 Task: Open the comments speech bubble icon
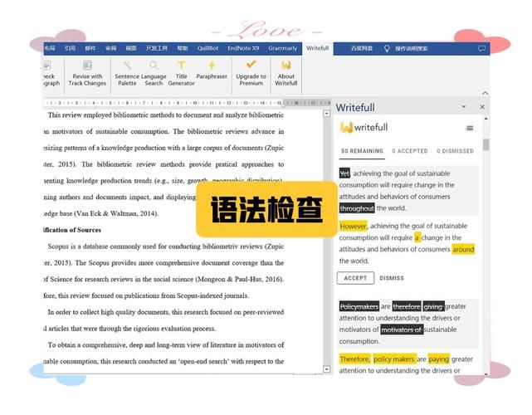481,48
